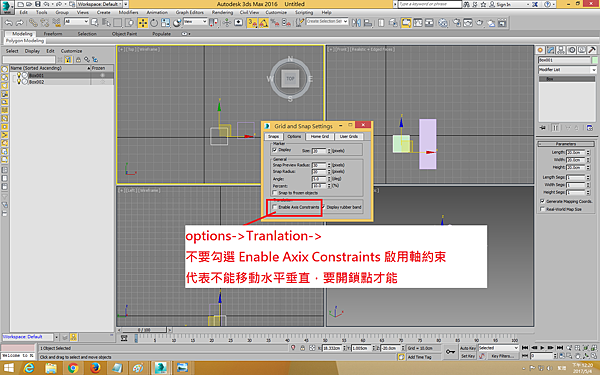
Task: Select the Select and Link tool
Action: [33, 23]
